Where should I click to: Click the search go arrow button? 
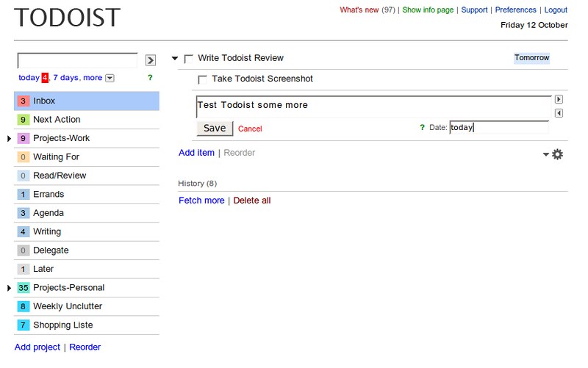(x=151, y=60)
